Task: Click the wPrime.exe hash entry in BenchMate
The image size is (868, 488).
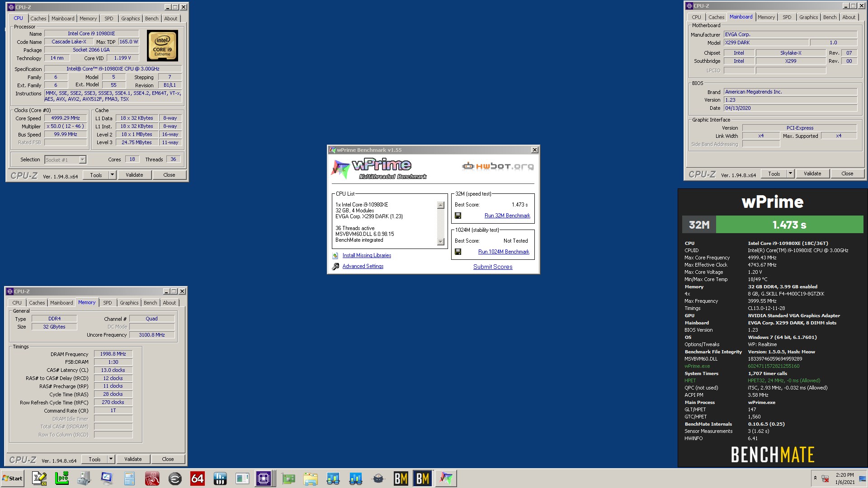Action: pos(773,366)
